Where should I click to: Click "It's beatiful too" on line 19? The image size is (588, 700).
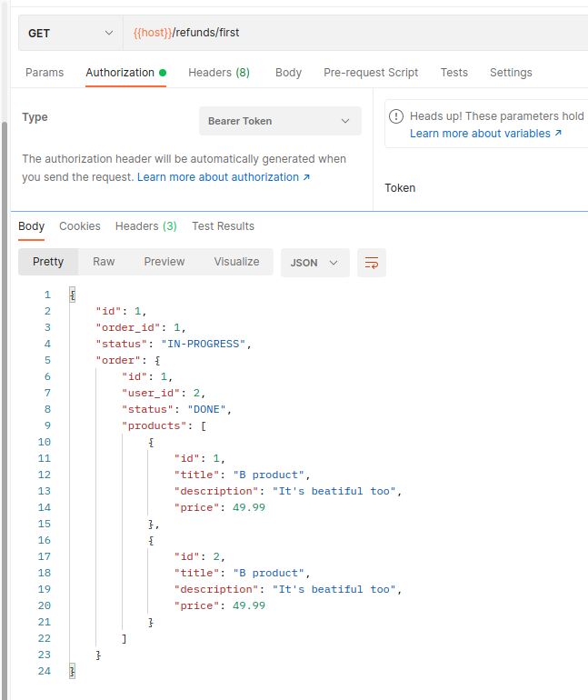click(x=334, y=589)
